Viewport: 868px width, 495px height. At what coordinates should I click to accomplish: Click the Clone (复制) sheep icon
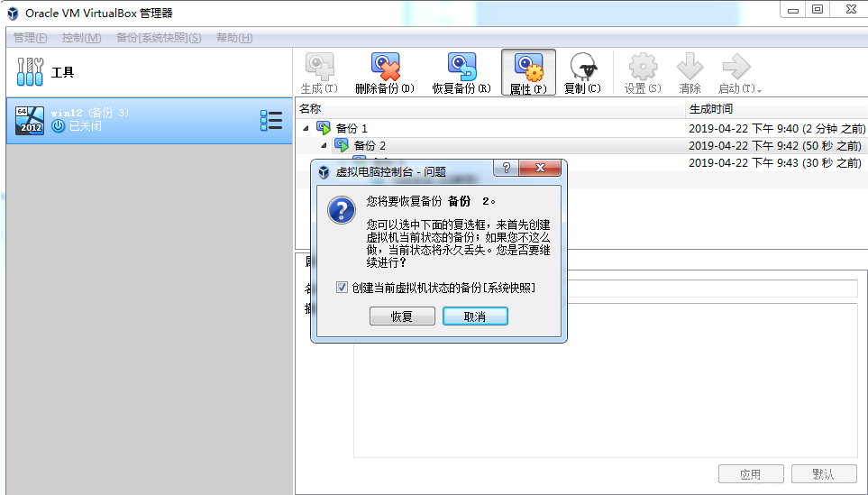click(x=582, y=68)
